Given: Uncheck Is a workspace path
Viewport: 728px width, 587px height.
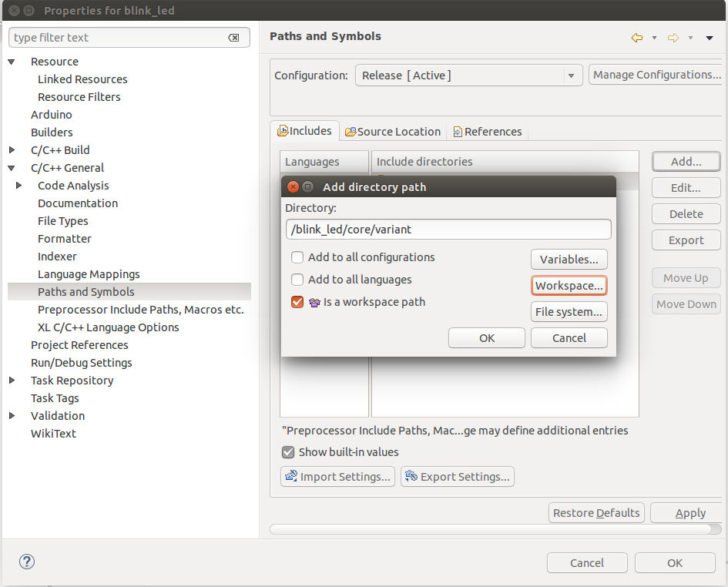Looking at the screenshot, I should 297,302.
